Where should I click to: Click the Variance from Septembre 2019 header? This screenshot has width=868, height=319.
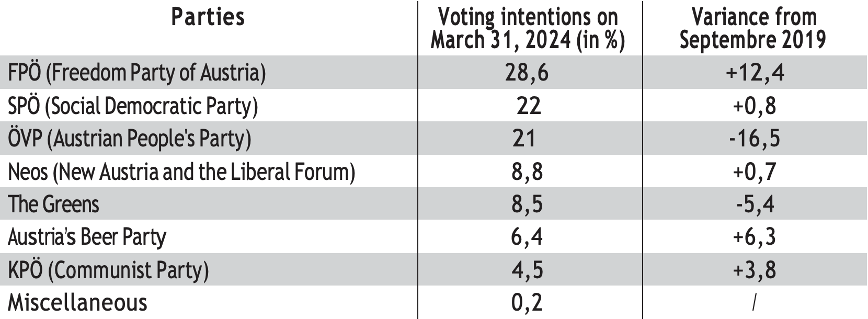coord(753,28)
